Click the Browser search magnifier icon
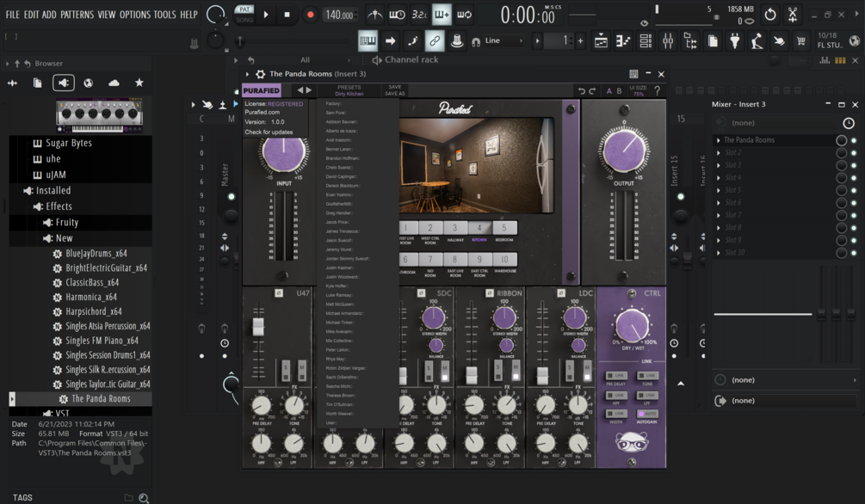The image size is (865, 504). [144, 498]
